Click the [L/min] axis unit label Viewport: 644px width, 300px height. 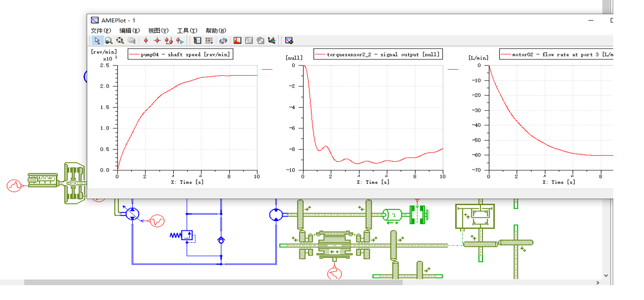[x=478, y=57]
